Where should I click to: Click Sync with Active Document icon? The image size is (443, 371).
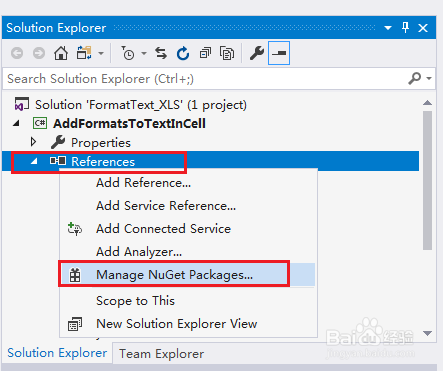point(161,53)
